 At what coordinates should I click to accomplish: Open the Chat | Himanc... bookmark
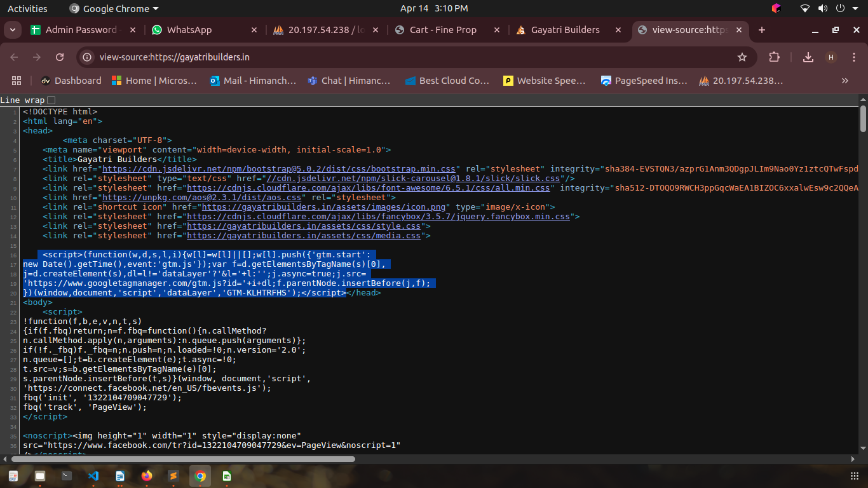pyautogui.click(x=349, y=81)
